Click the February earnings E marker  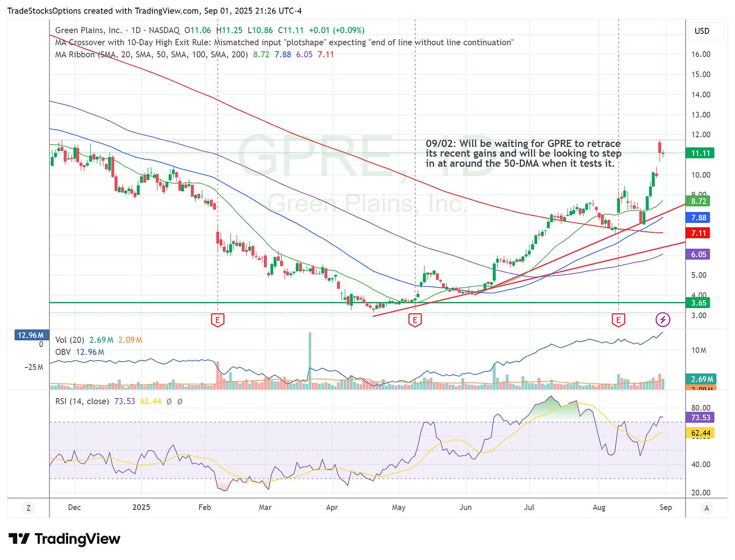point(218,320)
